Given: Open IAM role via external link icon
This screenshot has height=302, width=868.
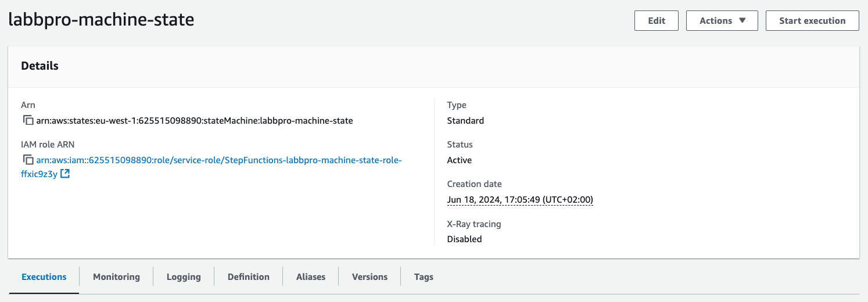Looking at the screenshot, I should coord(65,174).
